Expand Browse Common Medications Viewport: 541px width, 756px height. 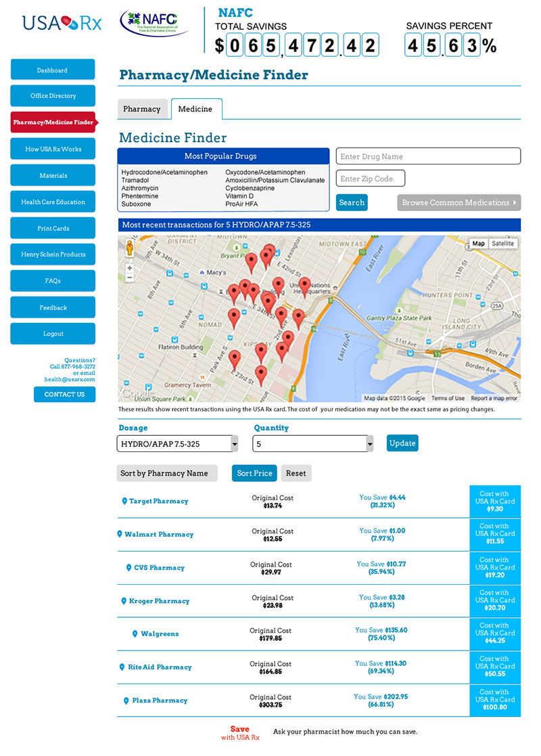pyautogui.click(x=459, y=202)
